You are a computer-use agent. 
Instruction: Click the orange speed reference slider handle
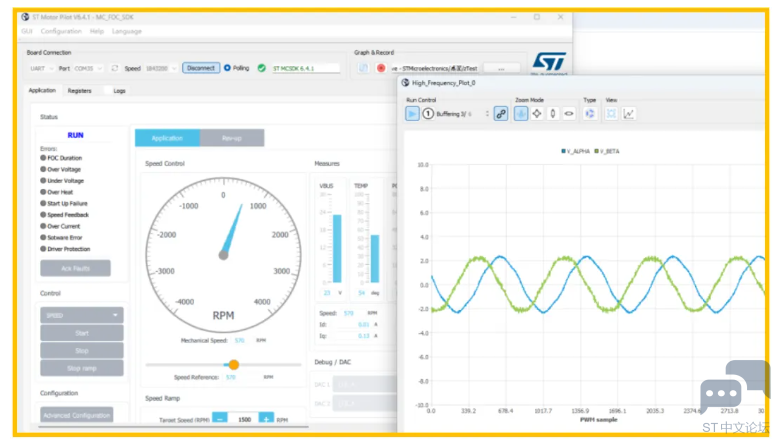click(234, 365)
